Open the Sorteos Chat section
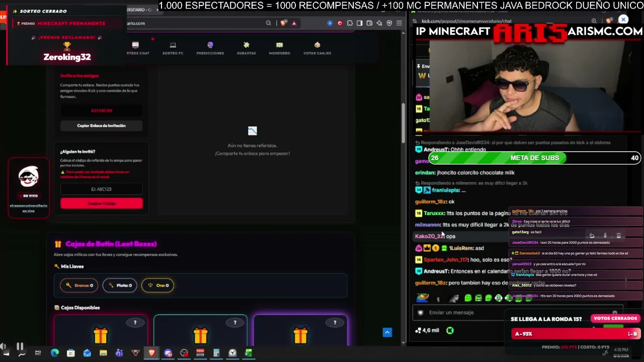The image size is (644, 362). click(137, 48)
